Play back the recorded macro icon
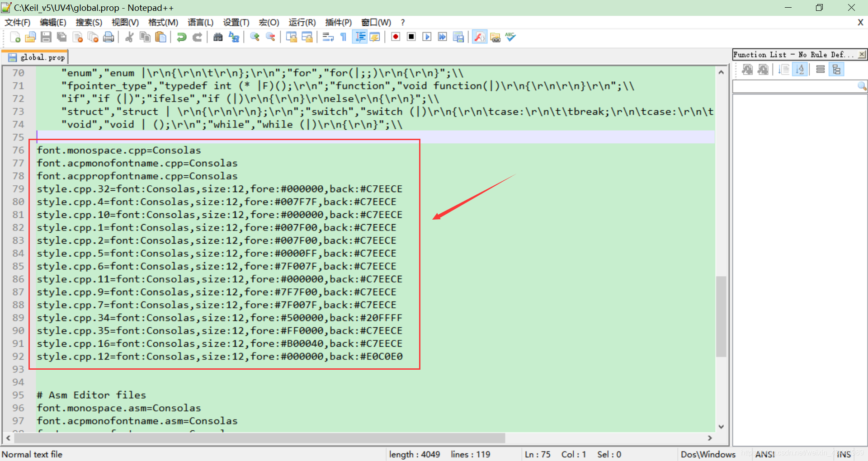The width and height of the screenshot is (868, 461). (427, 37)
